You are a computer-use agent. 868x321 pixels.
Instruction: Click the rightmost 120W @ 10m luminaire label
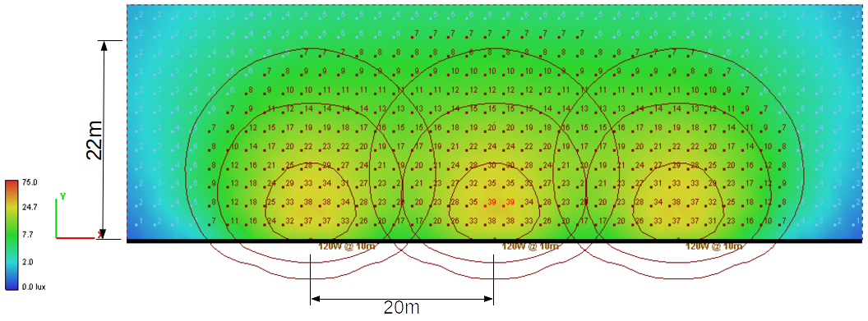click(x=714, y=247)
